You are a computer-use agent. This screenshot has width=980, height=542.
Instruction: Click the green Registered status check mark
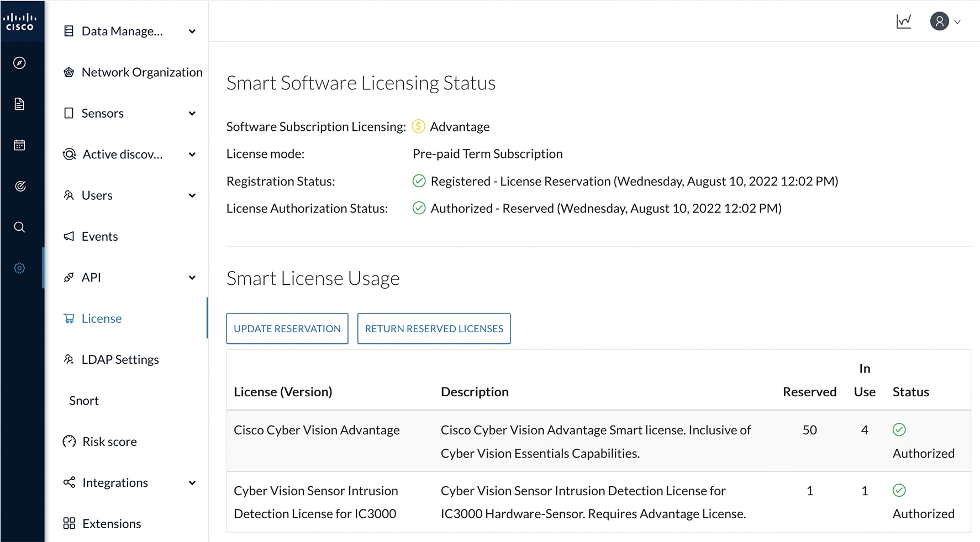pos(419,180)
